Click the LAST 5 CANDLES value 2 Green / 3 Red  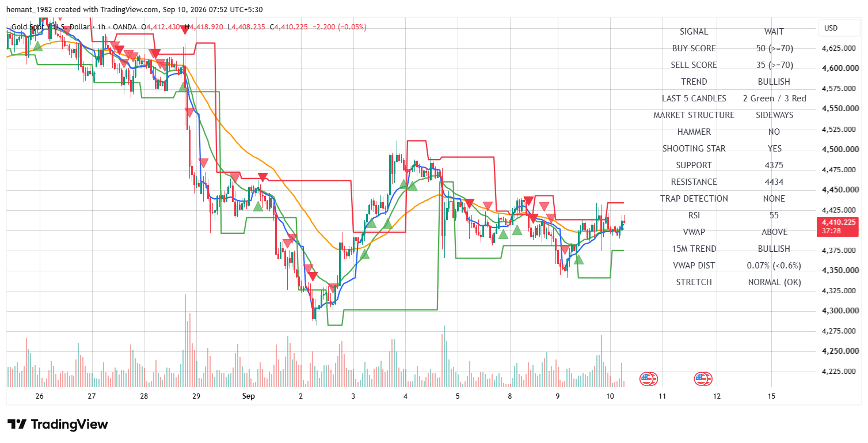[774, 99]
